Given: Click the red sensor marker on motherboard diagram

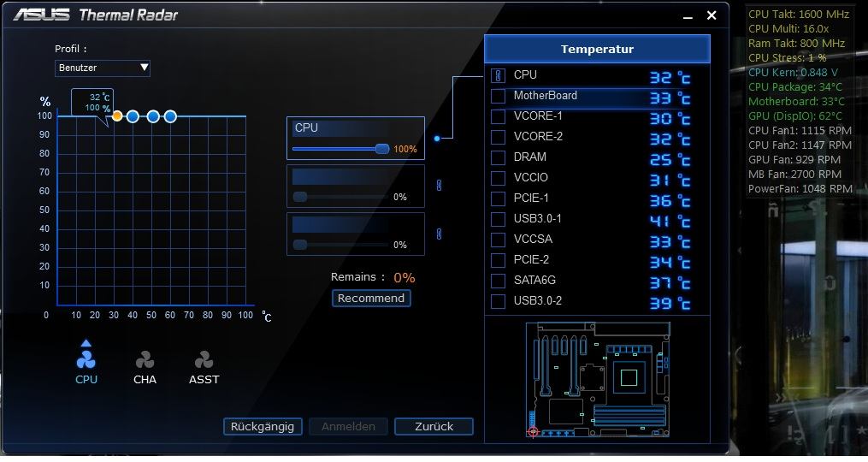Looking at the screenshot, I should (x=533, y=431).
